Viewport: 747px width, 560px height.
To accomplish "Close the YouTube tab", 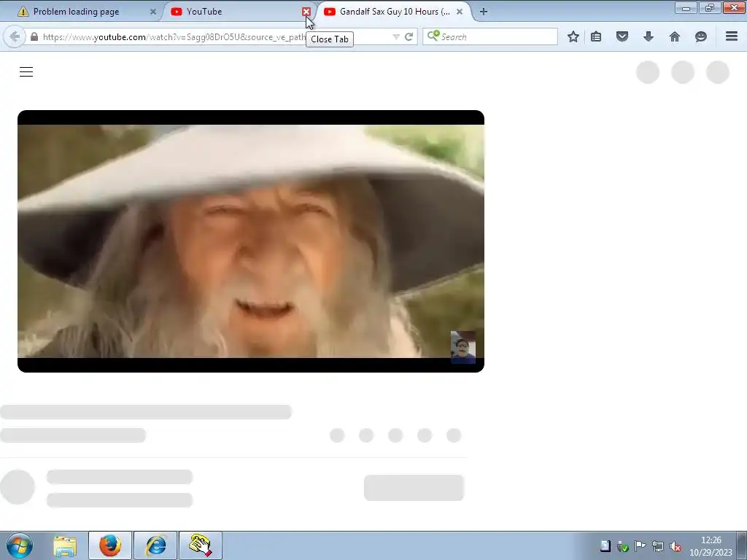I will tap(306, 12).
